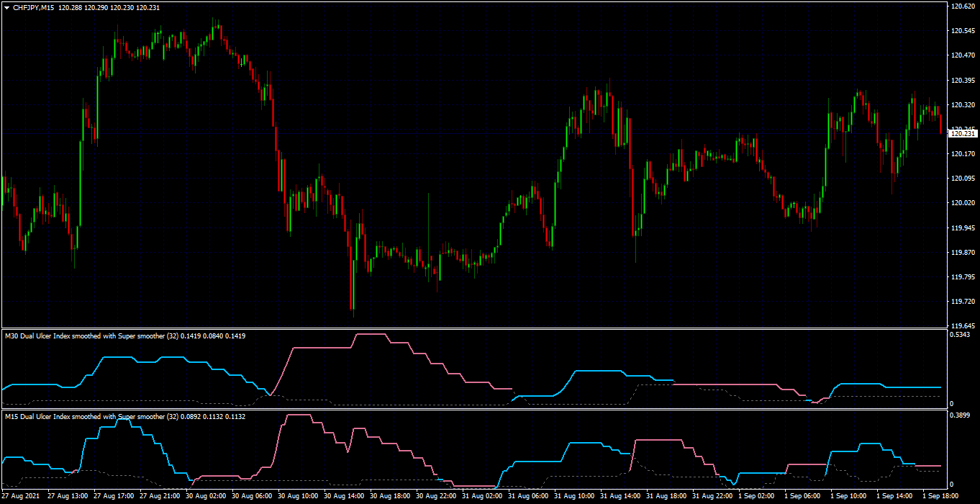Image resolution: width=980 pixels, height=504 pixels.
Task: Click the 27 Aug 2021 time axis label
Action: pyautogui.click(x=22, y=496)
